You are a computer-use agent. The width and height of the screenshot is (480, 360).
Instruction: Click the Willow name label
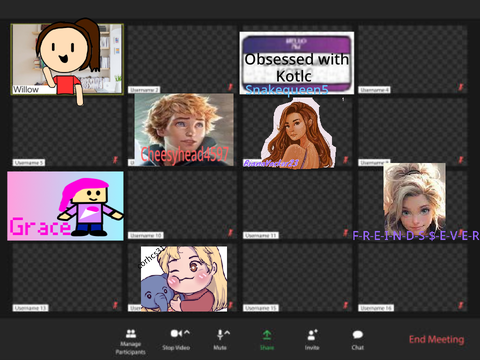[26, 89]
